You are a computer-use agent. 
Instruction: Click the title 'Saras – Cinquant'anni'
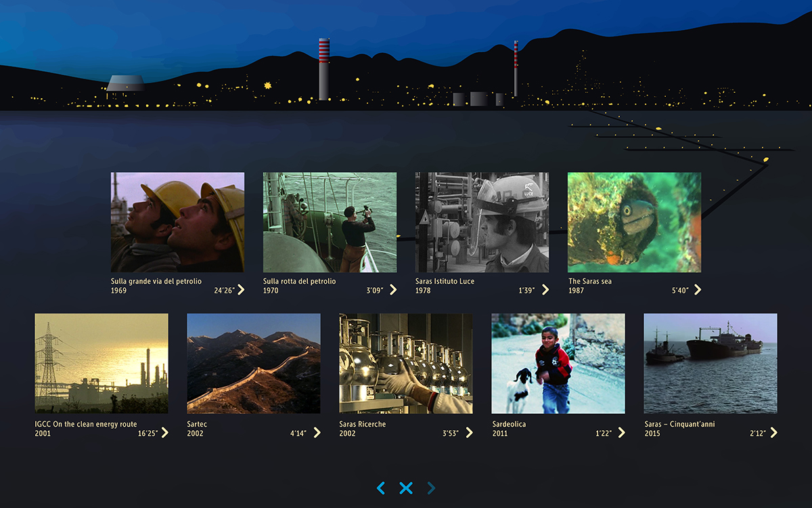(679, 424)
